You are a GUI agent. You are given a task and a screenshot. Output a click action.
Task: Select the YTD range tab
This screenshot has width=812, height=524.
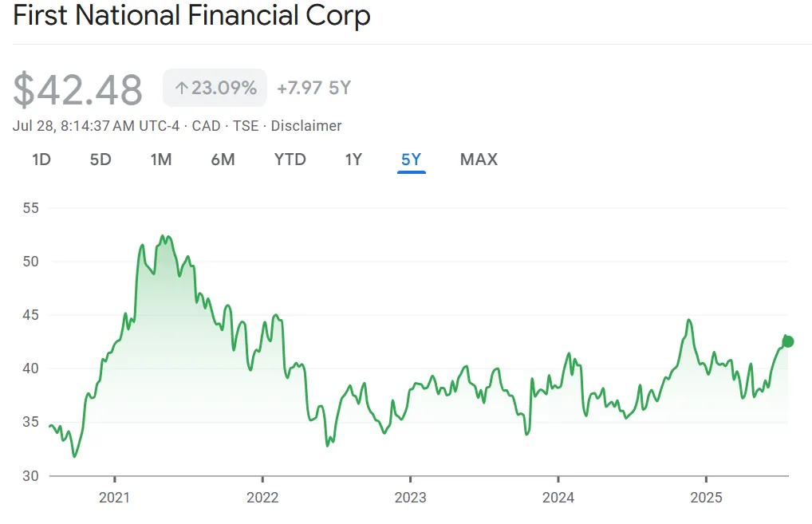(x=290, y=160)
